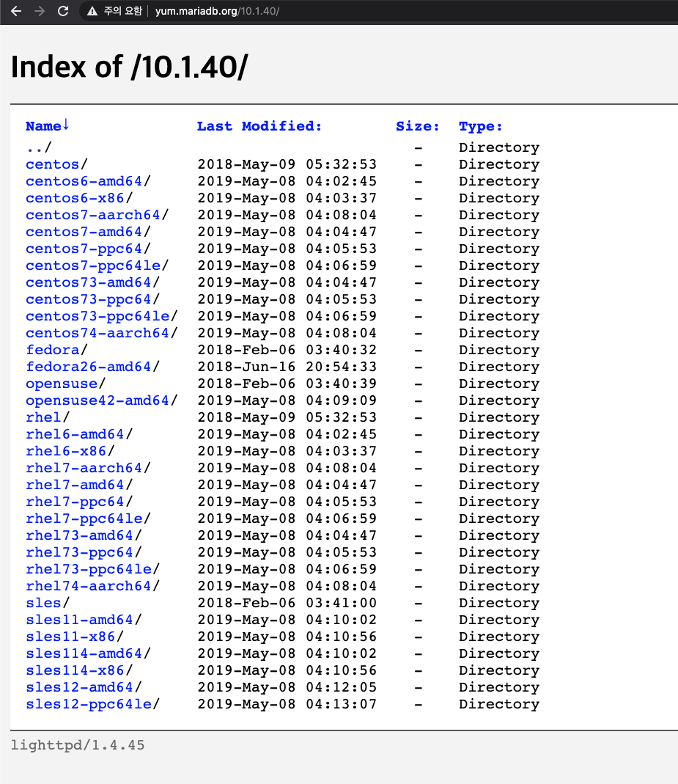The image size is (678, 784).
Task: Open the rhel73-ppc64 directory
Action: (x=79, y=552)
